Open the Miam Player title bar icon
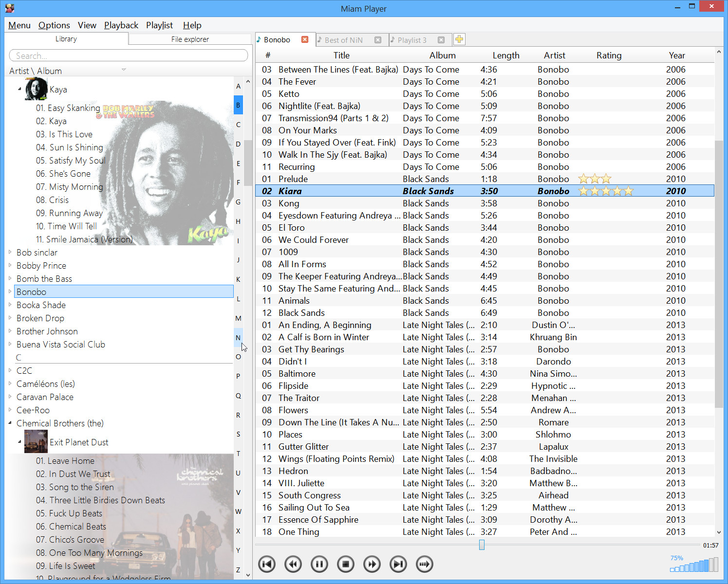The width and height of the screenshot is (728, 584). pyautogui.click(x=10, y=8)
